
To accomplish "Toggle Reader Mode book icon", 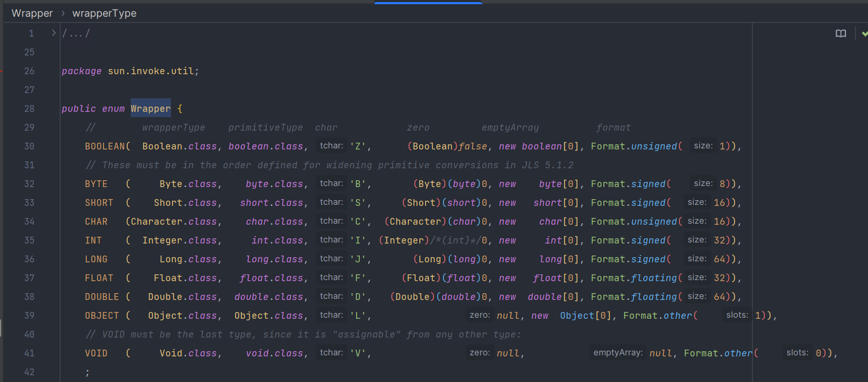I will [840, 33].
